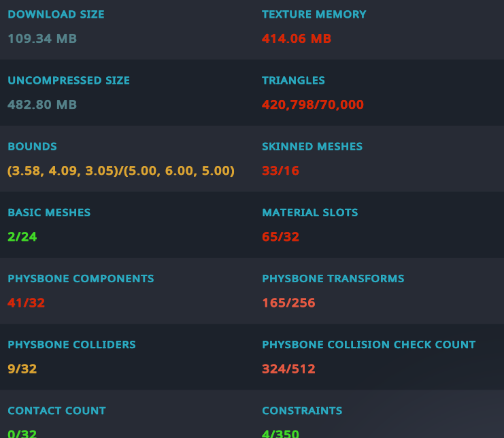Image resolution: width=504 pixels, height=438 pixels.
Task: Select the 482.80 MB uncompressed value
Action: [x=42, y=105]
